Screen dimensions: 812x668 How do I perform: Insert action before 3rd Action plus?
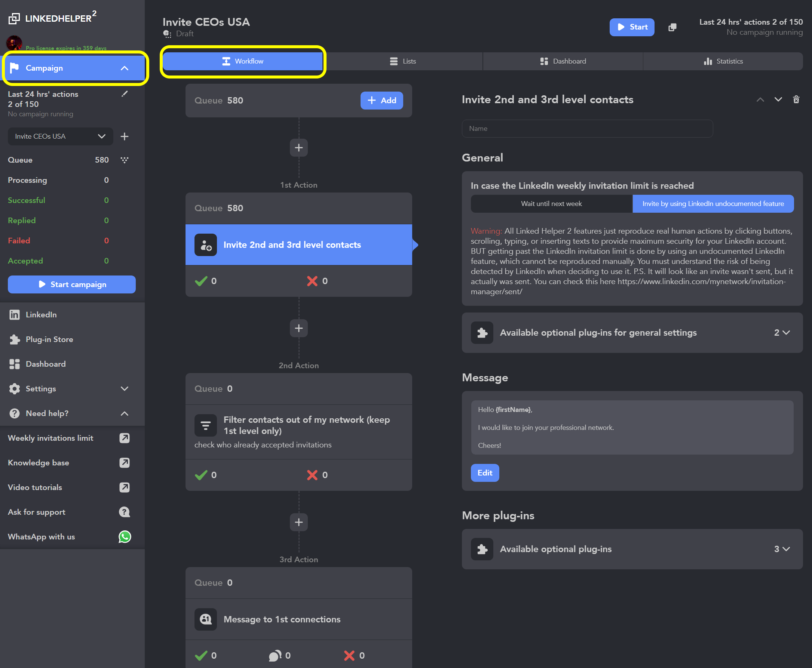click(x=299, y=522)
